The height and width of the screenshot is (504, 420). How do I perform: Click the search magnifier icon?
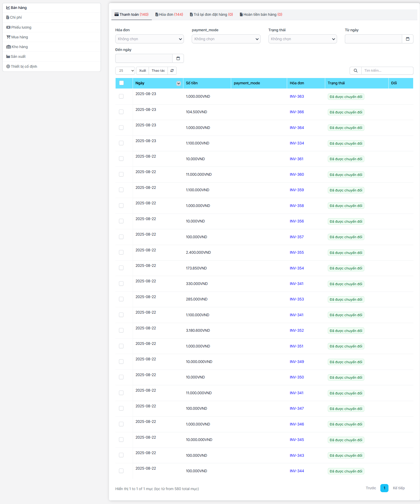[355, 71]
